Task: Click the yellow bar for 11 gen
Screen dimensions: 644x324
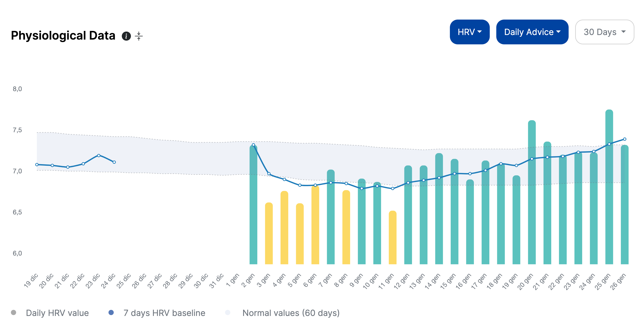Action: [393, 237]
